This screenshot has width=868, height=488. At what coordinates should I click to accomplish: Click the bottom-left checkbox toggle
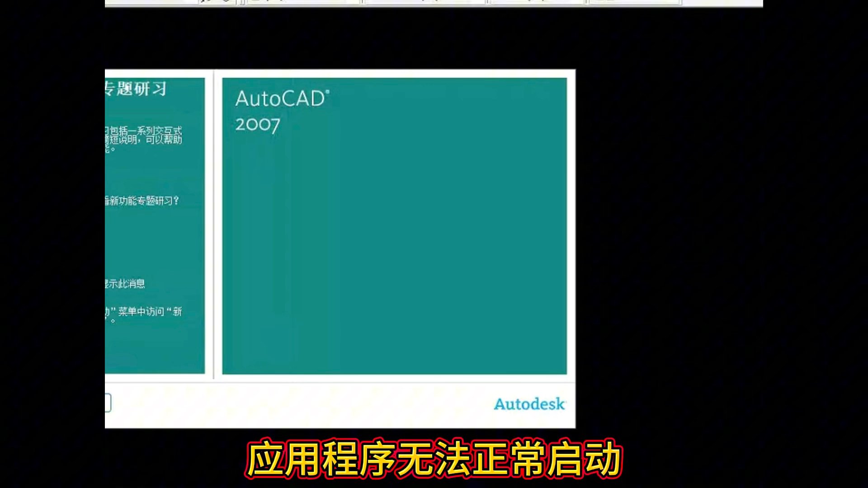pyautogui.click(x=108, y=403)
